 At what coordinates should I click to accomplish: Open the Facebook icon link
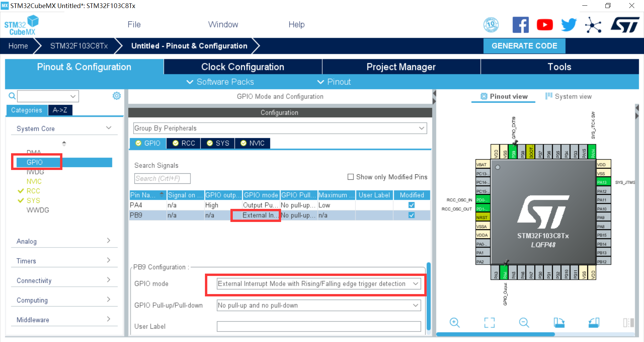[521, 25]
